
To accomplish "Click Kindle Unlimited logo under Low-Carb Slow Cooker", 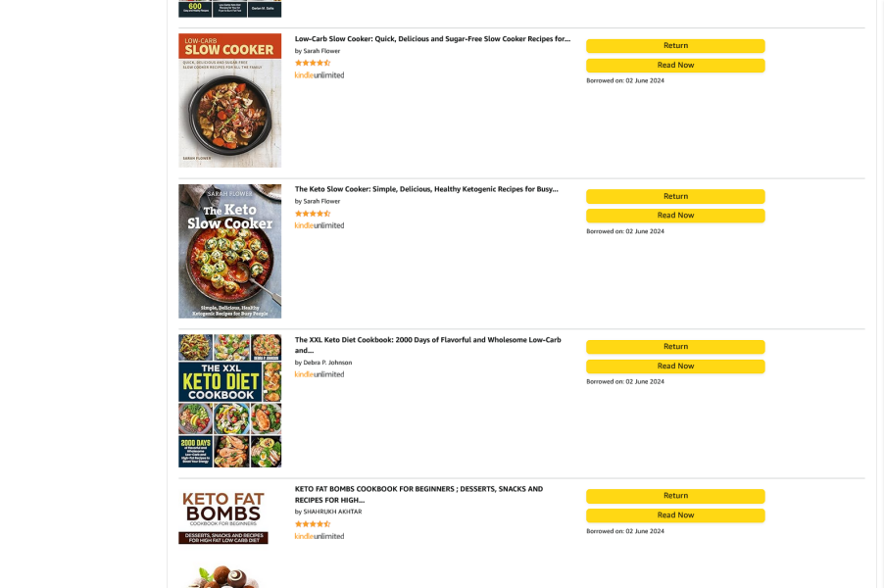I will pos(319,75).
